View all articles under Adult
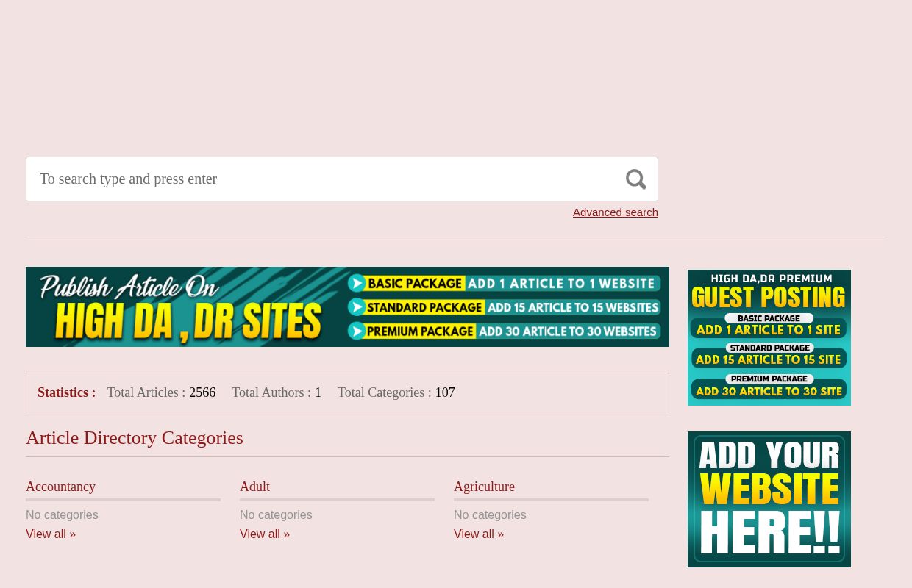 pyautogui.click(x=264, y=534)
